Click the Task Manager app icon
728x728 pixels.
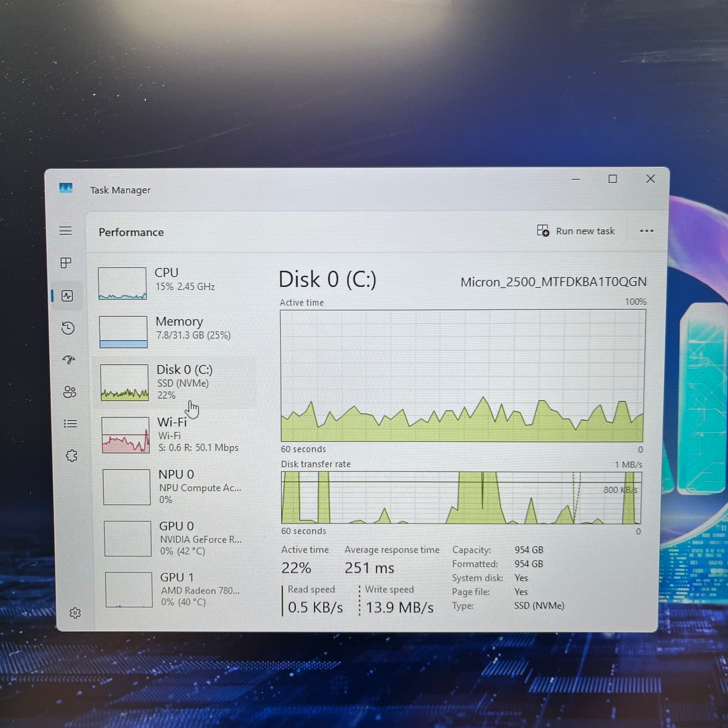66,188
